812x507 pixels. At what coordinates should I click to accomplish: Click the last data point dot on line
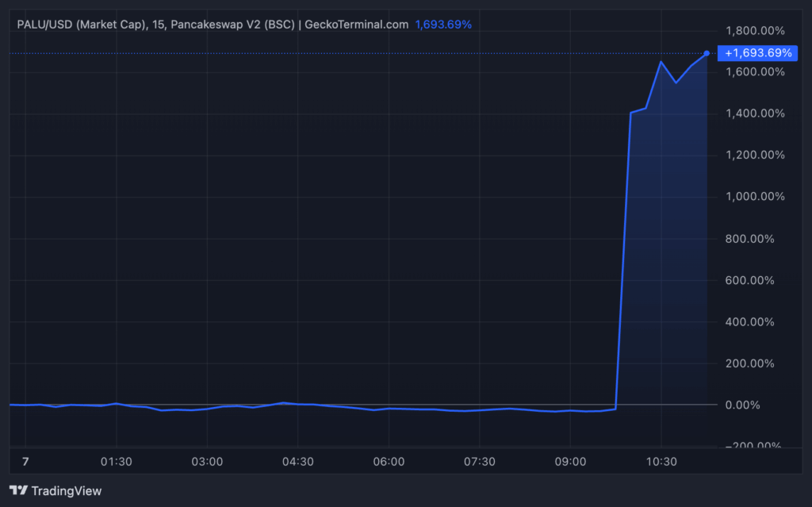pos(707,53)
